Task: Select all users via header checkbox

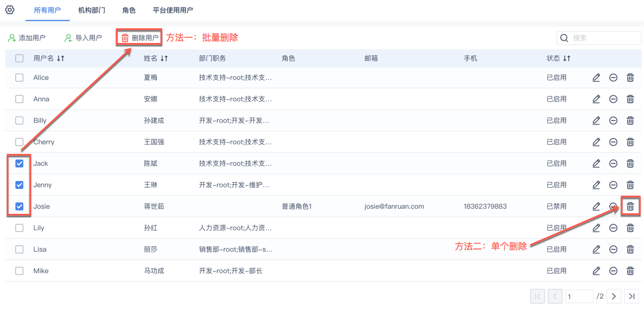Action: tap(19, 58)
